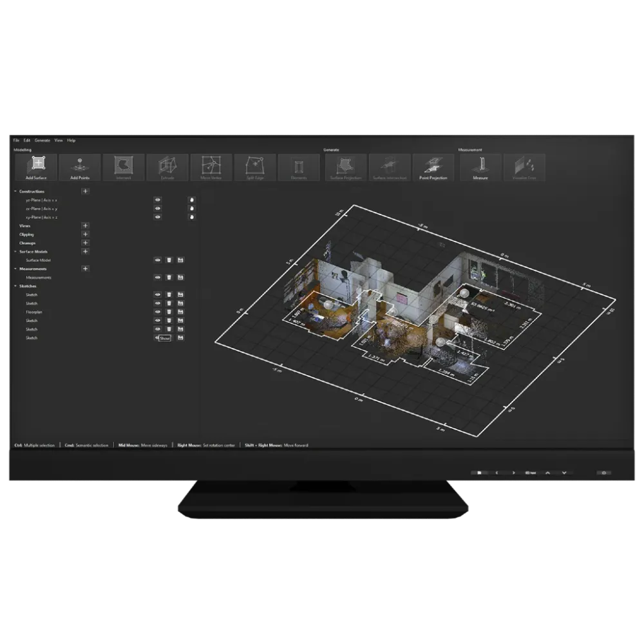Select the Add Surface tool
This screenshot has width=644, height=644.
(x=36, y=167)
